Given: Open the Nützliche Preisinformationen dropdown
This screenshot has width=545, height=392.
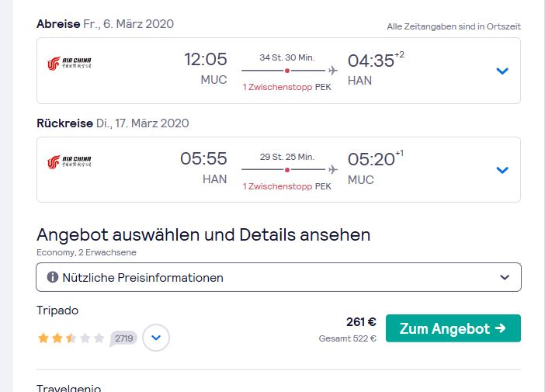Looking at the screenshot, I should (279, 277).
